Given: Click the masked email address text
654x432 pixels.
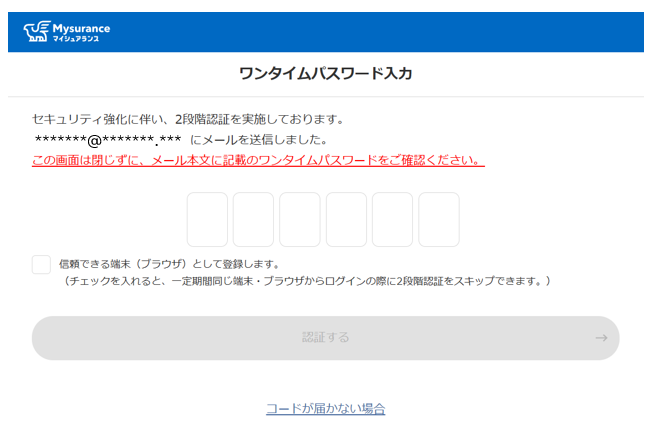Looking at the screenshot, I should tap(108, 139).
